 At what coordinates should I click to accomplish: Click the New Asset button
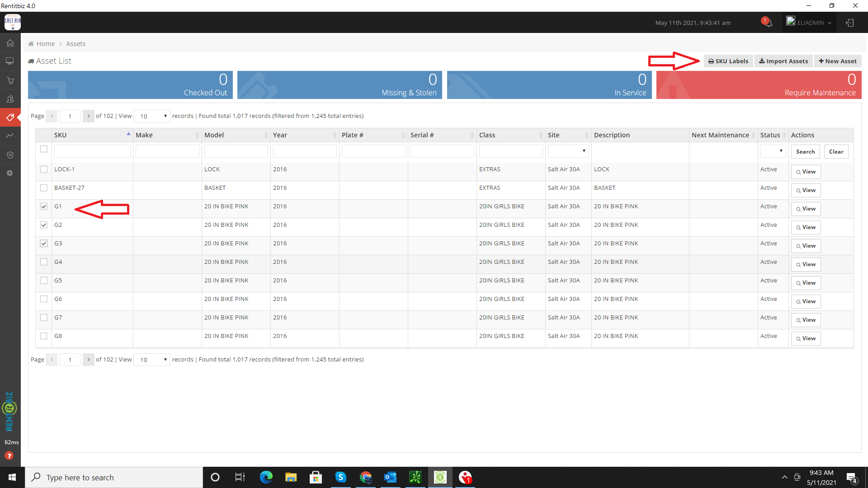(x=838, y=61)
